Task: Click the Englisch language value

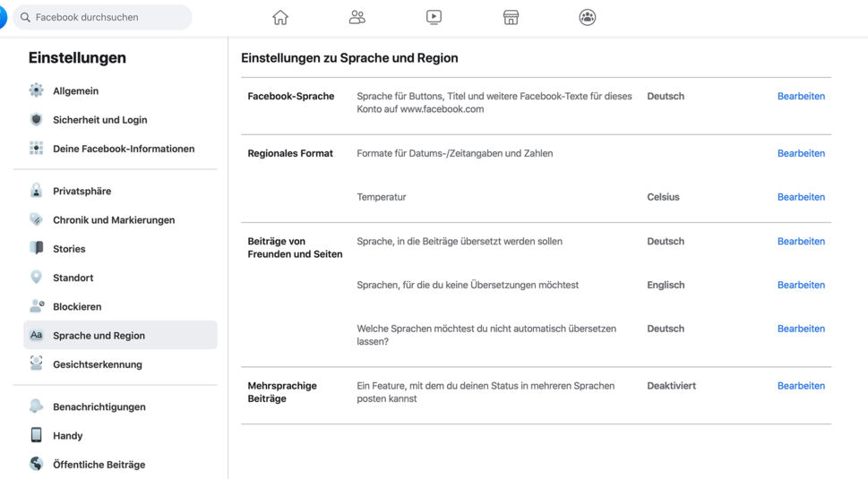Action: click(x=666, y=285)
